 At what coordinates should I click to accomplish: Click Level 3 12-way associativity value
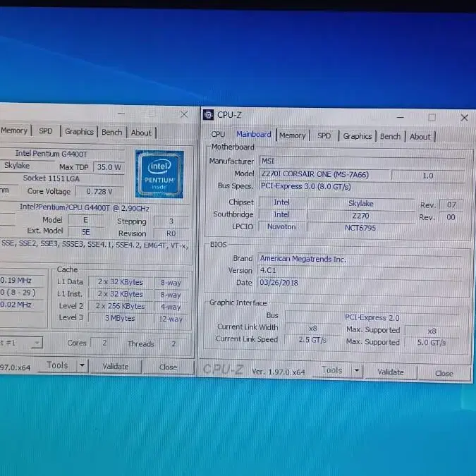[171, 319]
